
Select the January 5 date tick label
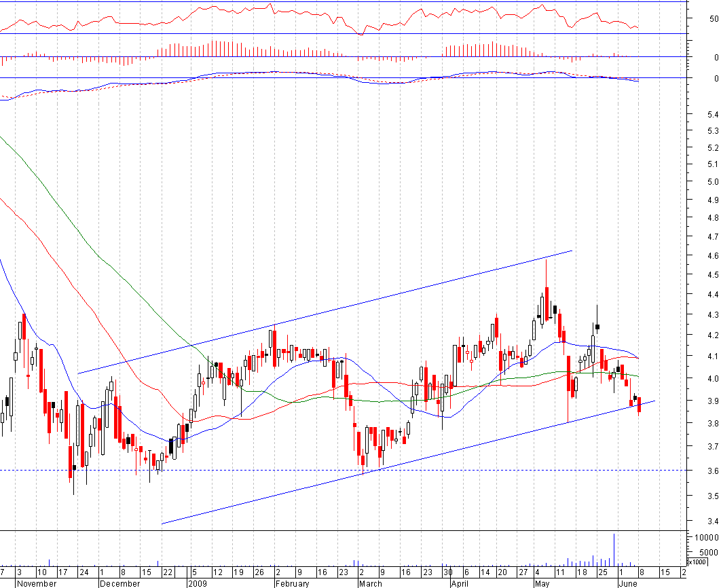point(194,572)
